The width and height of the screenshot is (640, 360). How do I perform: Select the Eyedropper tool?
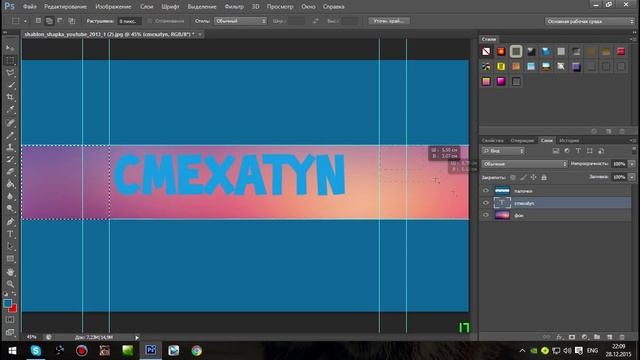[x=10, y=109]
